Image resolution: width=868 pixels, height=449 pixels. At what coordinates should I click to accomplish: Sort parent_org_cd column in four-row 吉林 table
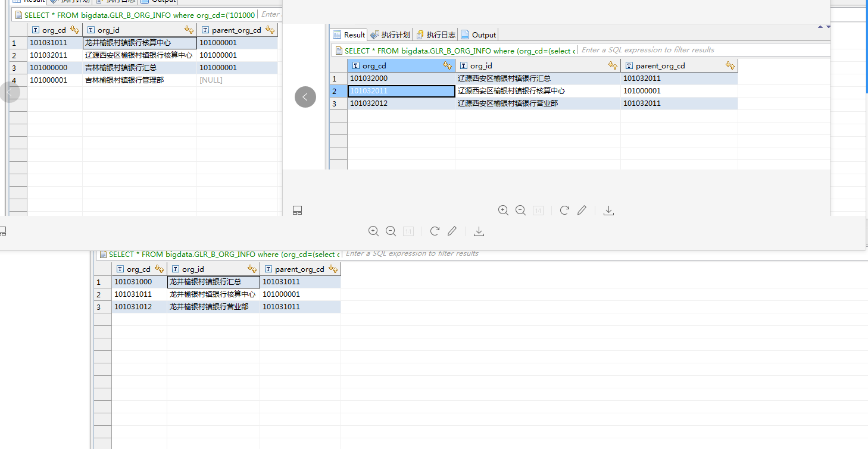pos(270,30)
